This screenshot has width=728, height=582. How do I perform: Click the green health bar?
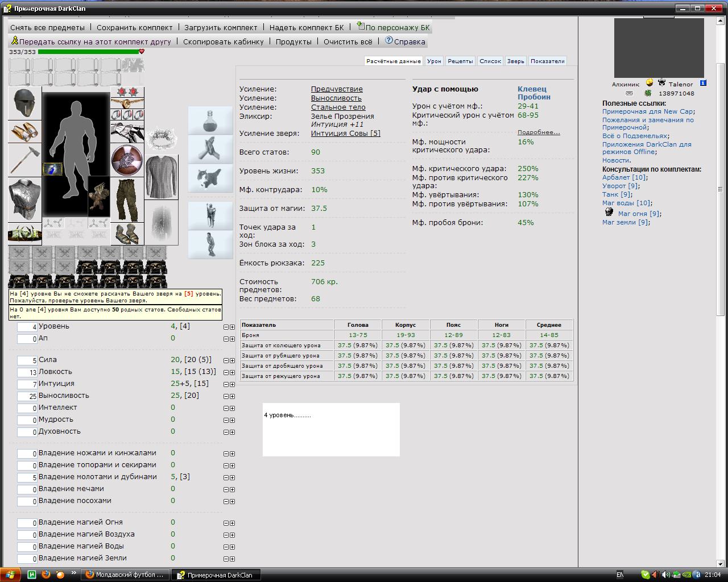(x=88, y=52)
